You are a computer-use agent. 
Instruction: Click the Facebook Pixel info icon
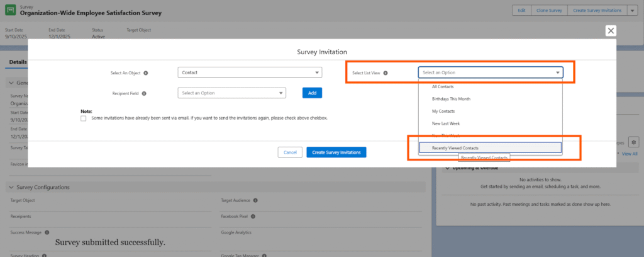pyautogui.click(x=253, y=216)
